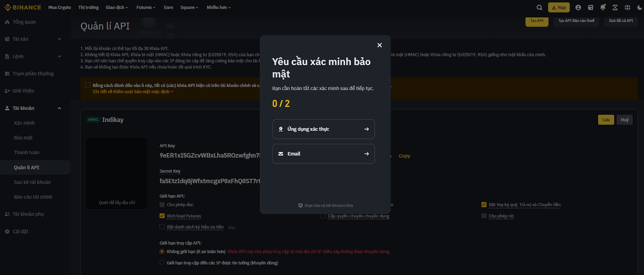Click the profile account icon

(578, 7)
